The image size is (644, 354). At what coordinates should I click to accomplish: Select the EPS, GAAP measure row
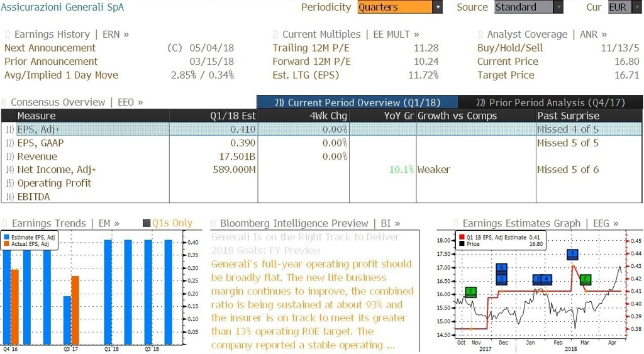(321, 143)
